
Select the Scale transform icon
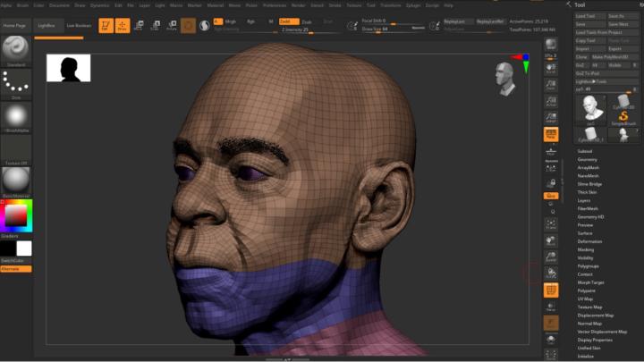coord(155,25)
